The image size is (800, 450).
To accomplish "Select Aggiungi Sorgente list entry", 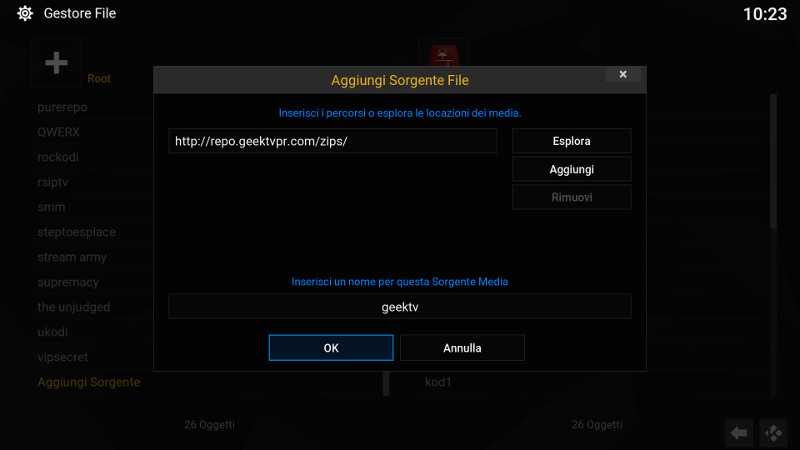I will point(89,382).
